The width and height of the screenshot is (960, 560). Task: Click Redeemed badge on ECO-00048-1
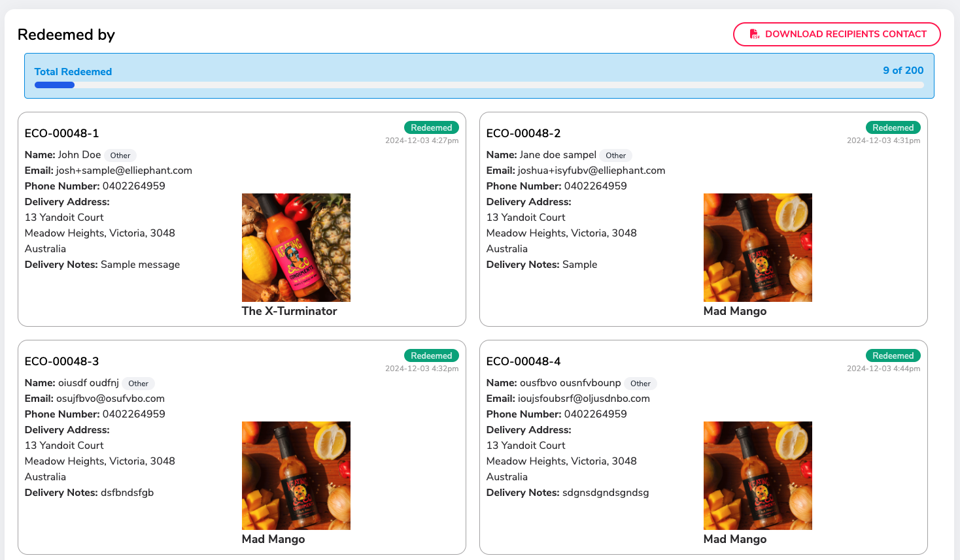[x=432, y=127]
